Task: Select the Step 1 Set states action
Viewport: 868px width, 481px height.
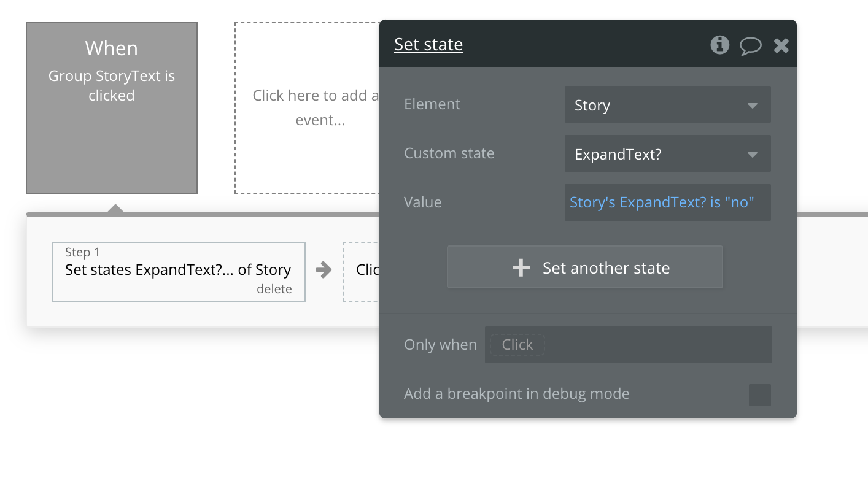Action: point(178,270)
